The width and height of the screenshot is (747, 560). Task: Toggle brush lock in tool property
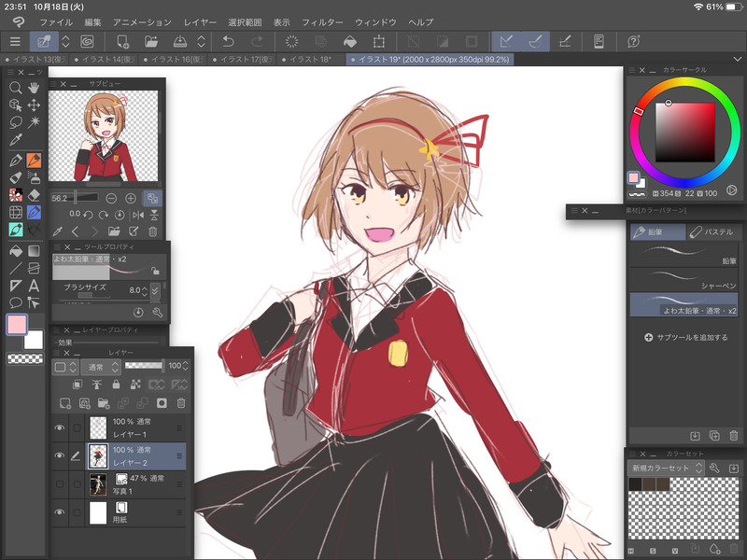coord(155,271)
